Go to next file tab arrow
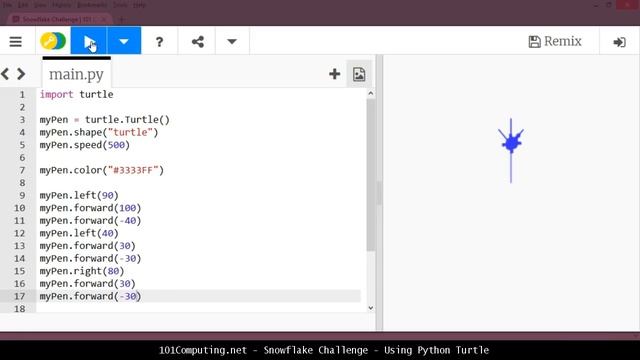The width and height of the screenshot is (640, 360). coord(21,74)
